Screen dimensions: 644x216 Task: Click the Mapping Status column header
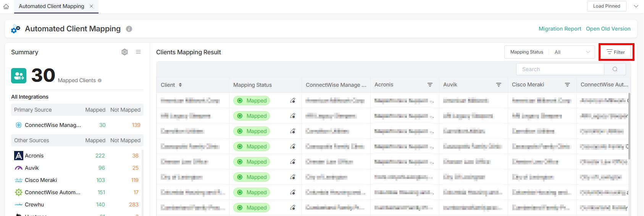point(252,85)
